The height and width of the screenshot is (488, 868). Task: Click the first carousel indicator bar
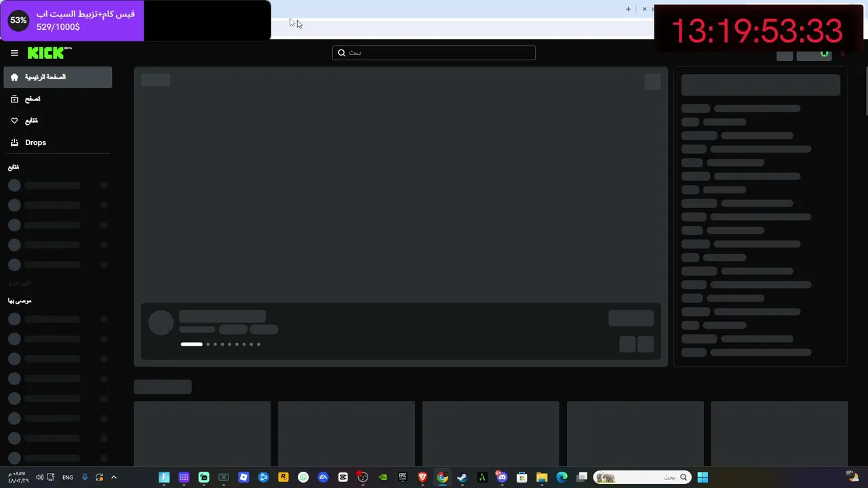[191, 344]
